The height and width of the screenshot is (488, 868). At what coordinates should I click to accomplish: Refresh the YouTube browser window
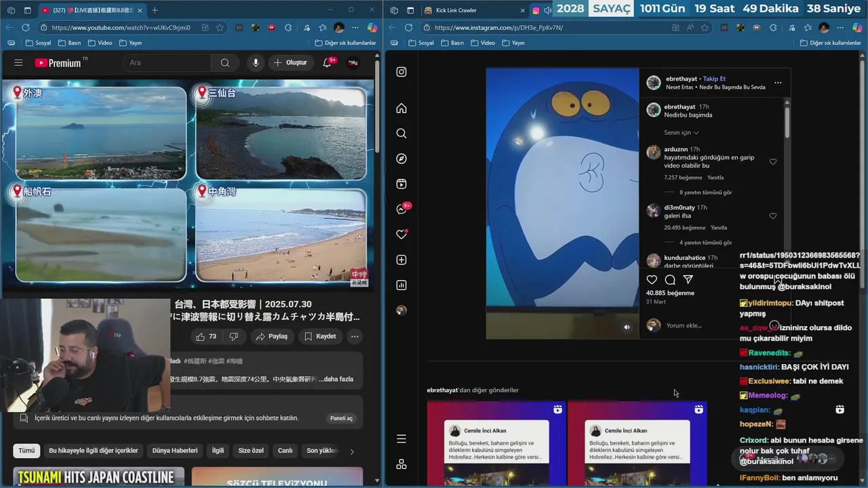point(26,28)
